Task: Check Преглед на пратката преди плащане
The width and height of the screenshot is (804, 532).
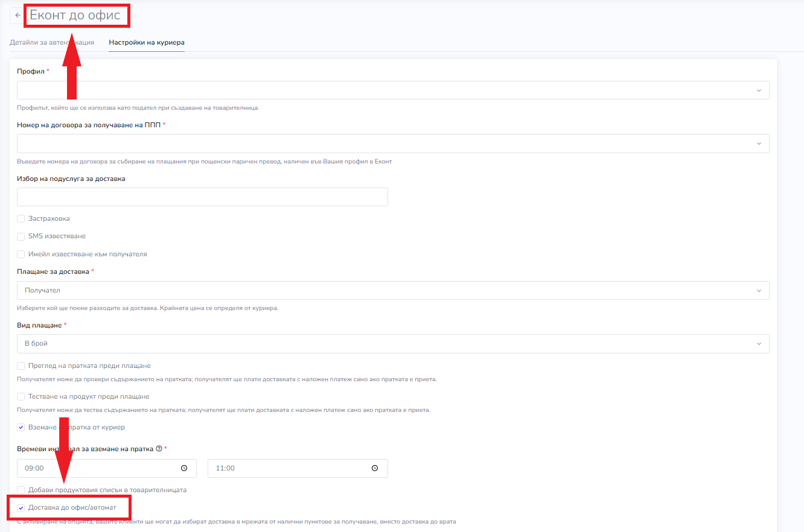Action: click(21, 366)
